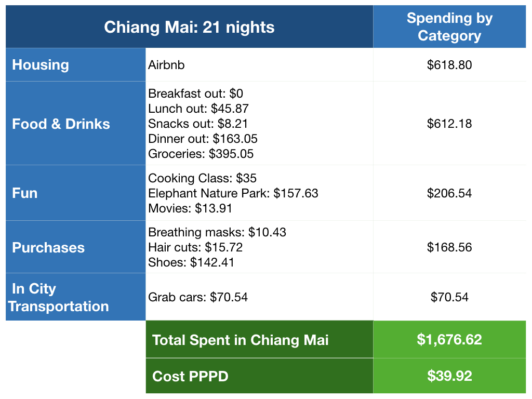Click the Groceries: $395.05 line
The height and width of the screenshot is (399, 532).
point(201,154)
